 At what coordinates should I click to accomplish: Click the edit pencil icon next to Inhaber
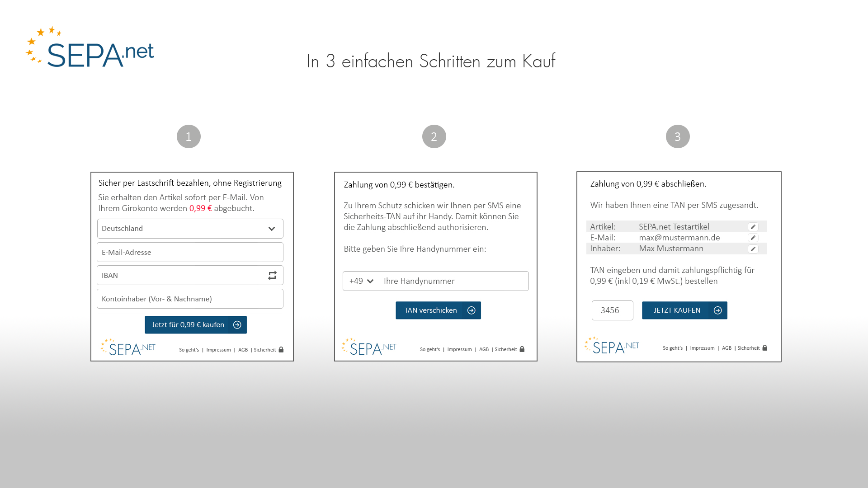754,249
